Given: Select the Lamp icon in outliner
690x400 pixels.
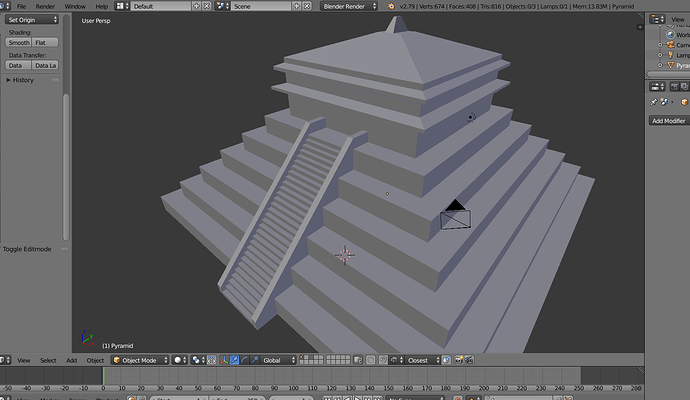Looking at the screenshot, I should [x=670, y=55].
